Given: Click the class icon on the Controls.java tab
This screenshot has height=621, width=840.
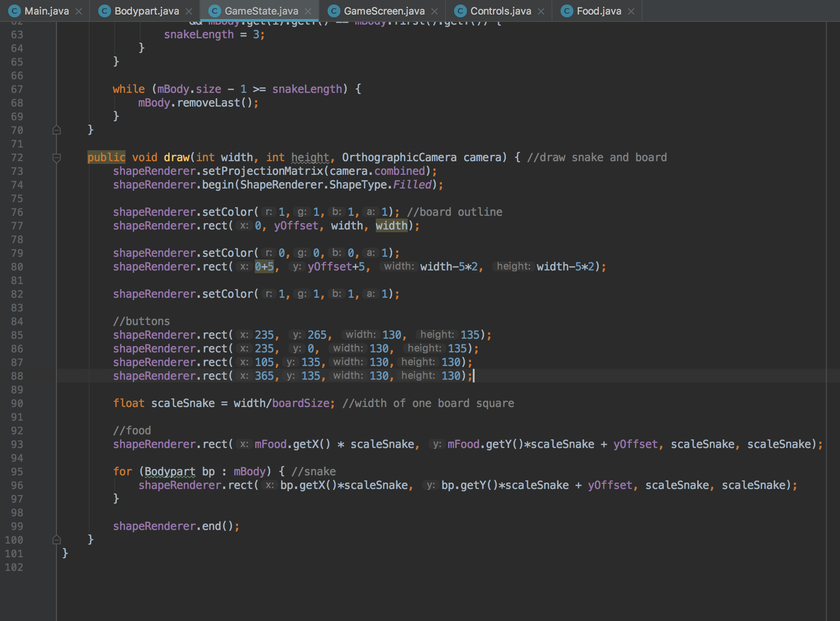Looking at the screenshot, I should (460, 11).
